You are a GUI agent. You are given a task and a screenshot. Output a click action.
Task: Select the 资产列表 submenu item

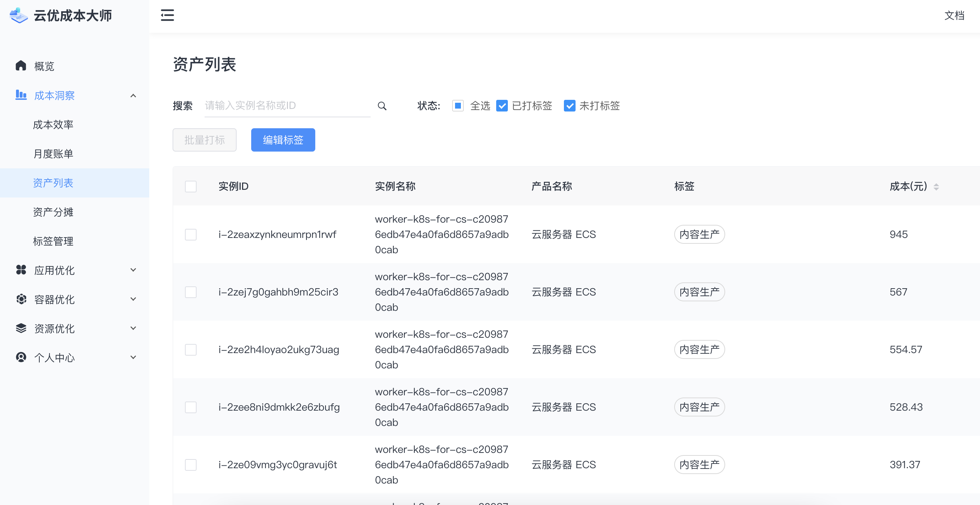pyautogui.click(x=75, y=183)
